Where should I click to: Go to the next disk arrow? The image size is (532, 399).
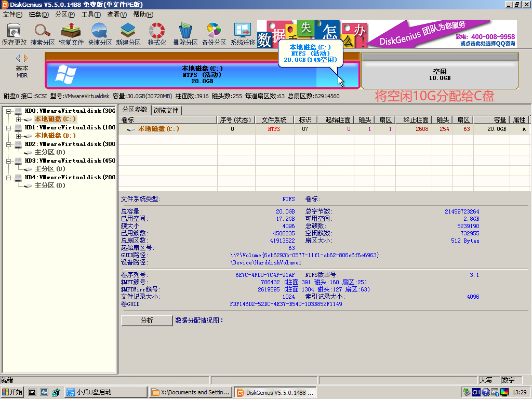coord(26,58)
